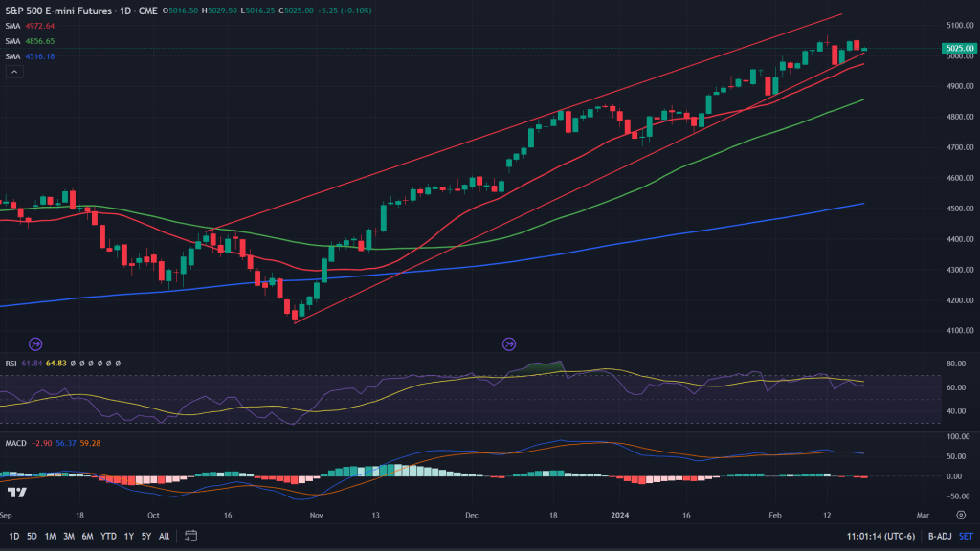This screenshot has height=551, width=980.
Task: Open the Go to date calendar icon
Action: click(191, 536)
